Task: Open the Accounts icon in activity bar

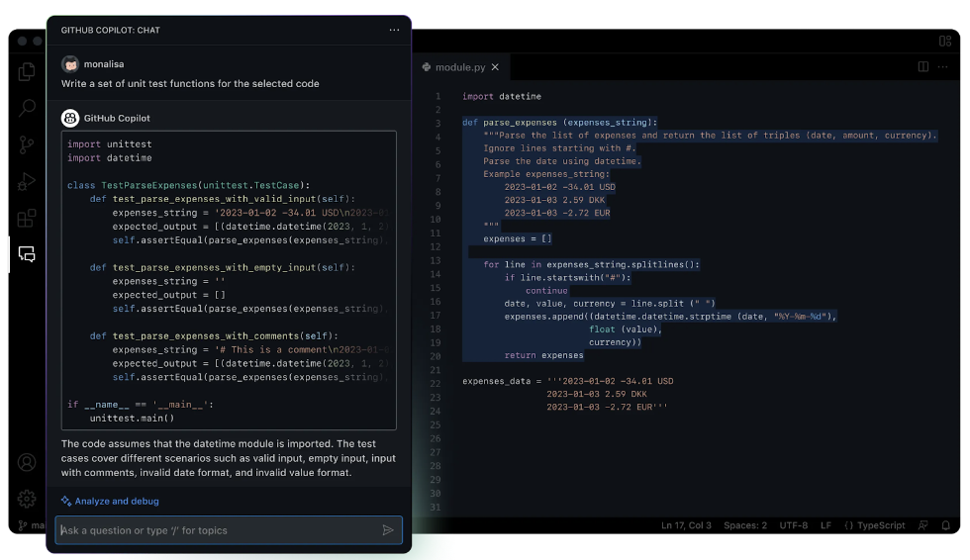Action: (x=27, y=462)
